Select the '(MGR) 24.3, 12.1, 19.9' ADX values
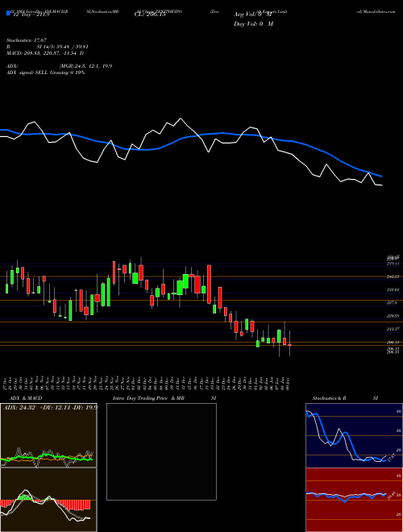 tap(85, 66)
